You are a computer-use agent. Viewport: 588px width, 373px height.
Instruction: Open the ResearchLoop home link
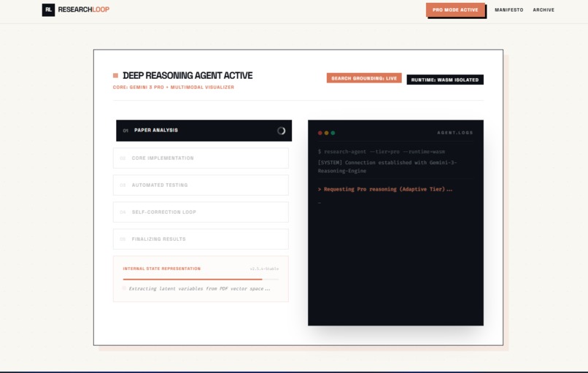coord(76,9)
